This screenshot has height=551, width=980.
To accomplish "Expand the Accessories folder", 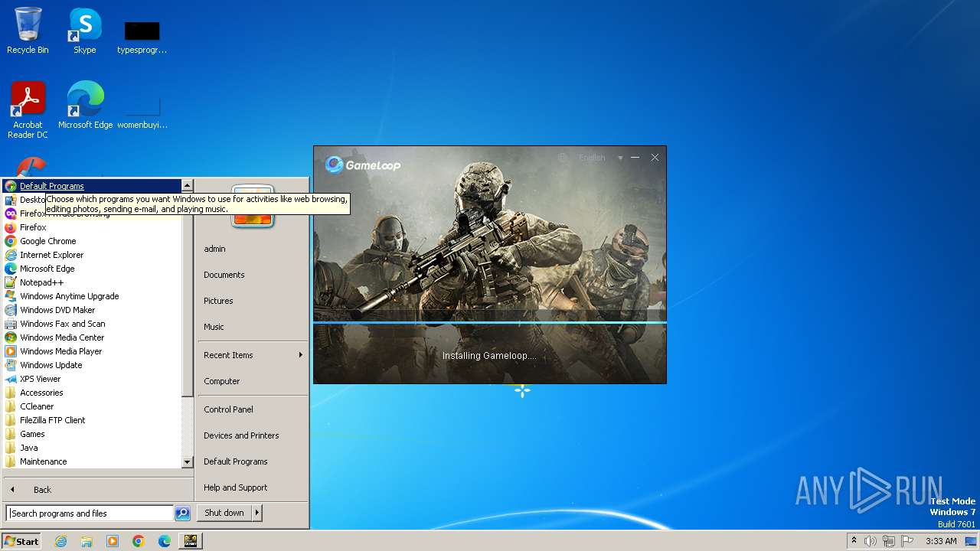I will [x=93, y=393].
